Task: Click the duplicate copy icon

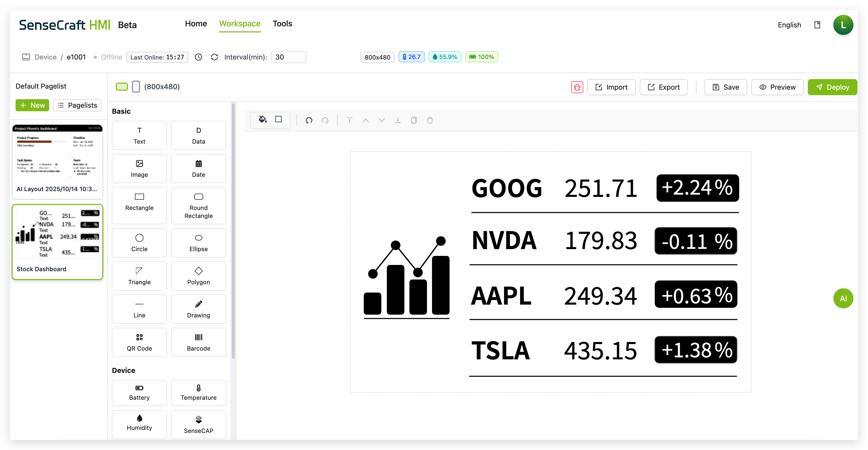Action: point(414,121)
